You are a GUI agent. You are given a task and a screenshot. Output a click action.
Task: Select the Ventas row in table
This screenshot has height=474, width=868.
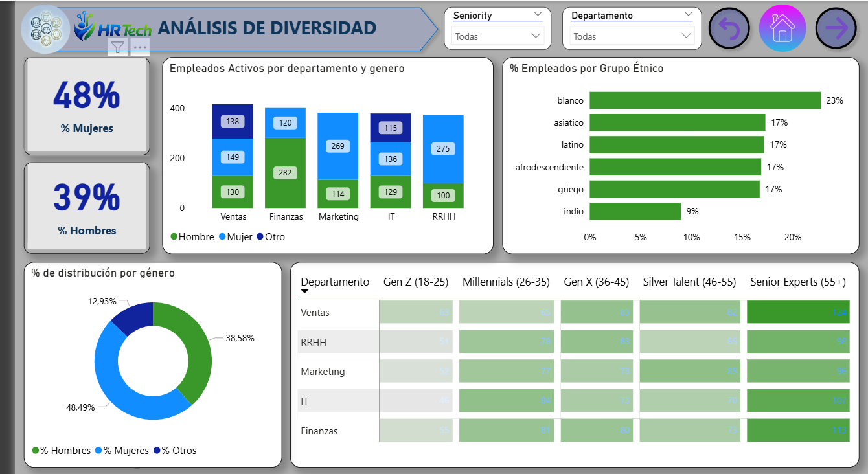click(574, 313)
